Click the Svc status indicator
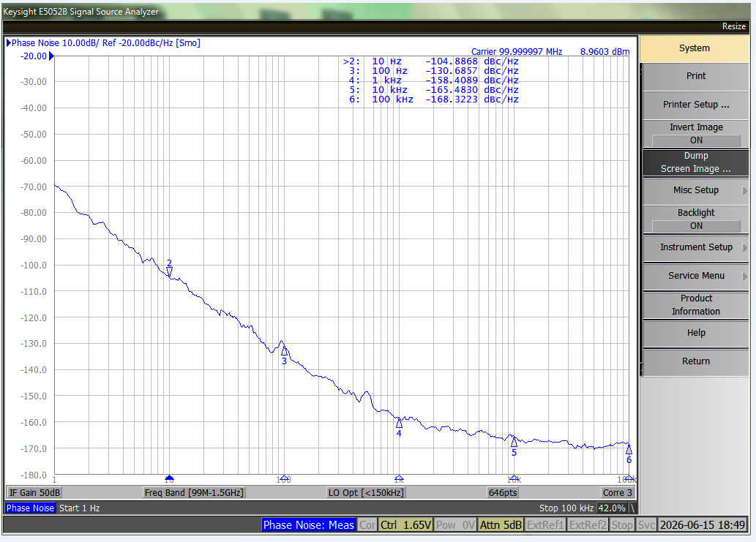Screen dimensions: 756x542 pyautogui.click(x=646, y=524)
